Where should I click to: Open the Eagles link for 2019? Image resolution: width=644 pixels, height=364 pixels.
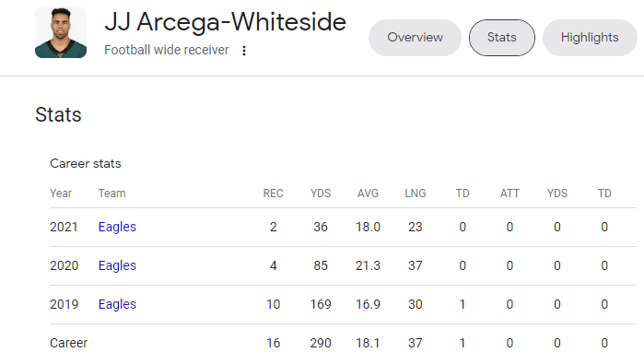tap(117, 304)
